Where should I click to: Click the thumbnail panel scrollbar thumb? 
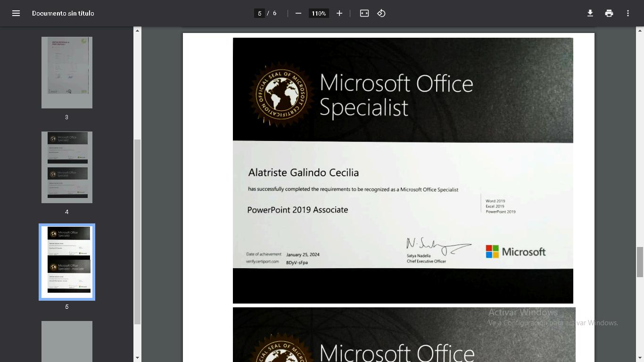(x=138, y=231)
